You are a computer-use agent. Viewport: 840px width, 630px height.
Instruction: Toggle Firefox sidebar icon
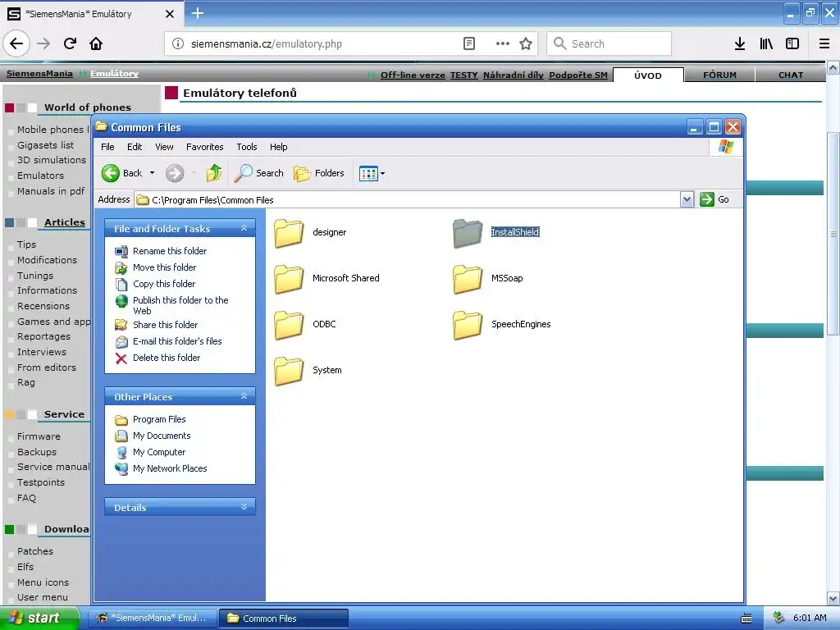click(x=792, y=43)
